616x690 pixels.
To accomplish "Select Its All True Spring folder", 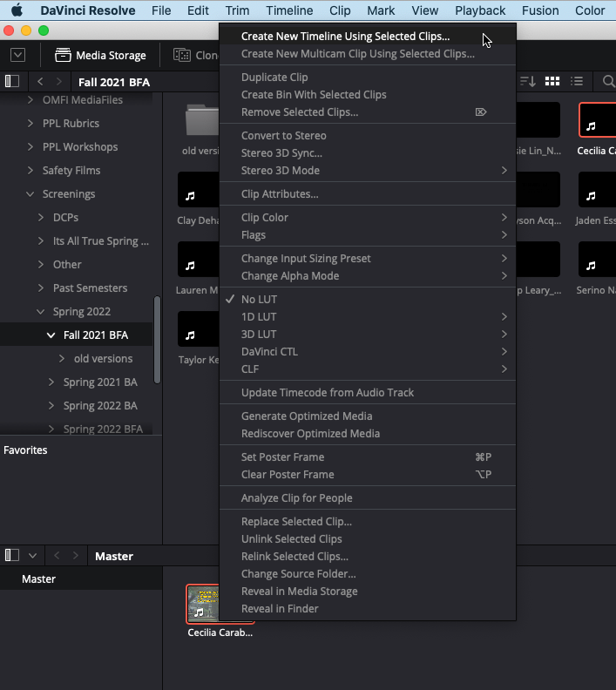I will point(101,240).
